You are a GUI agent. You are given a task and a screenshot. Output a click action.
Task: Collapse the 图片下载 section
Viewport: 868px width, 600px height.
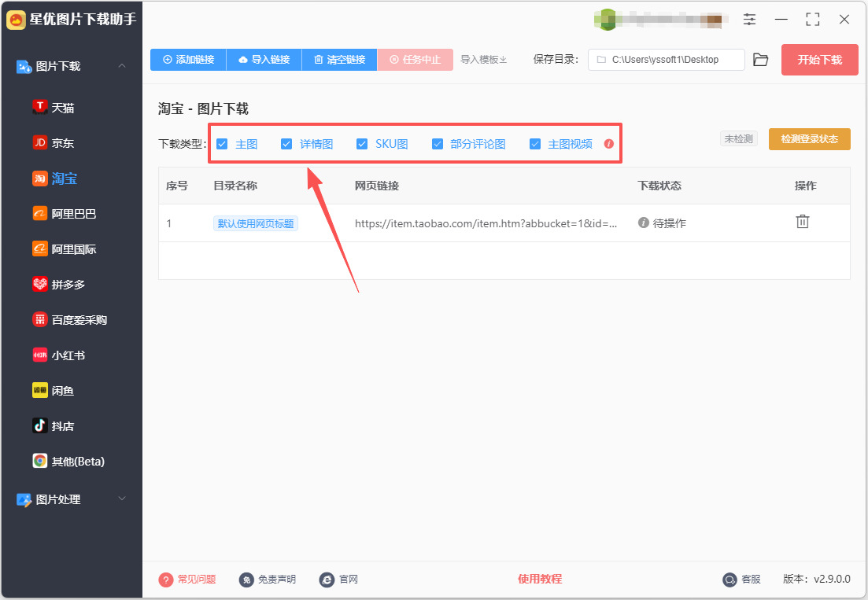[x=122, y=66]
